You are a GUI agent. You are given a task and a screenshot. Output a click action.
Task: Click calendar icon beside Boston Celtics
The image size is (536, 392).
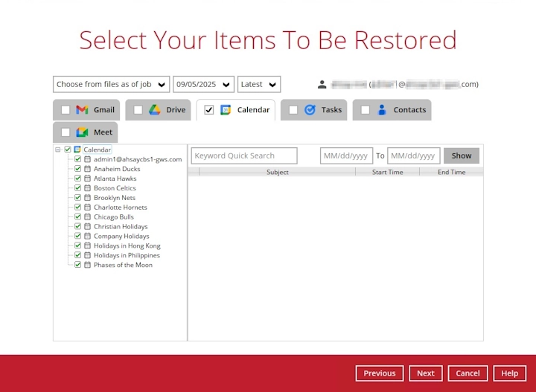pos(87,188)
